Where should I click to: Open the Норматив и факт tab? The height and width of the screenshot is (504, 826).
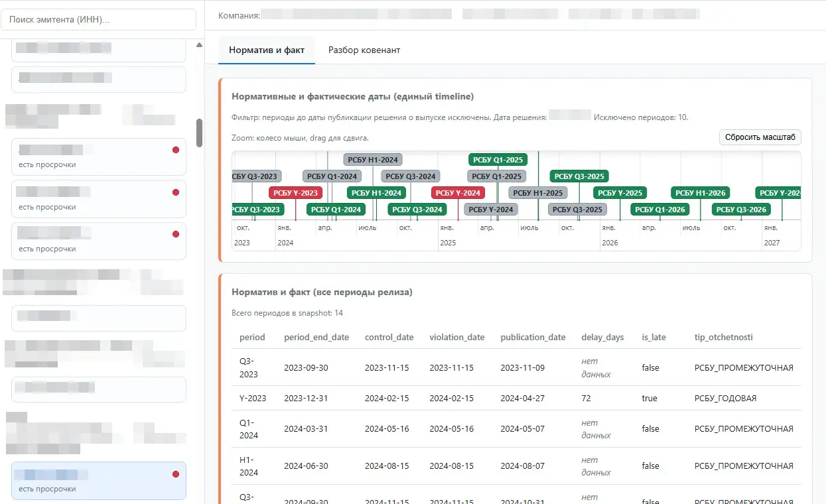(267, 50)
